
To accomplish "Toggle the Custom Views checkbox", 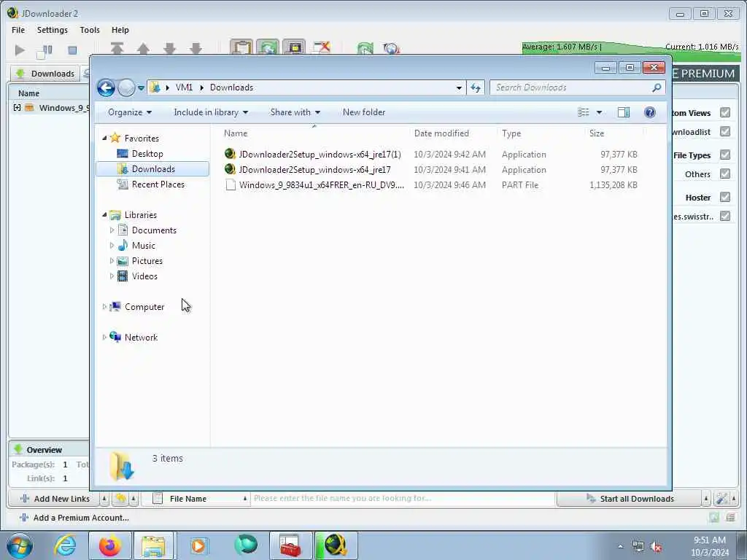I will (725, 112).
